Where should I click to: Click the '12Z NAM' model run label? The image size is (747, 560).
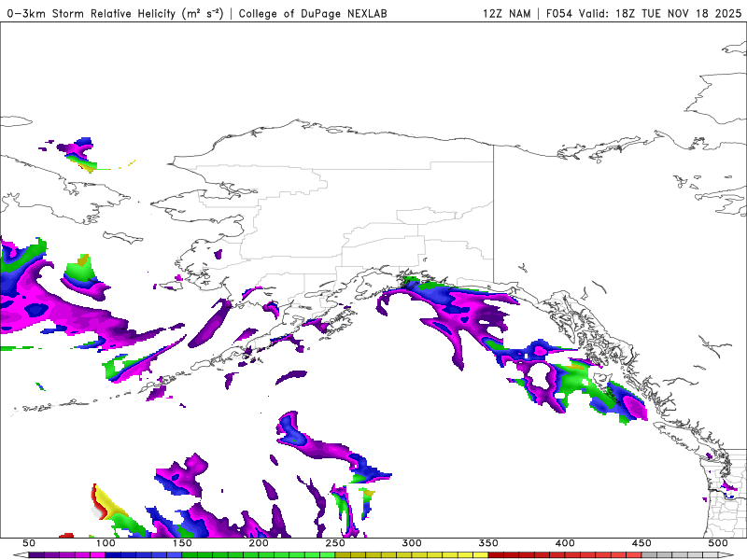coord(506,13)
